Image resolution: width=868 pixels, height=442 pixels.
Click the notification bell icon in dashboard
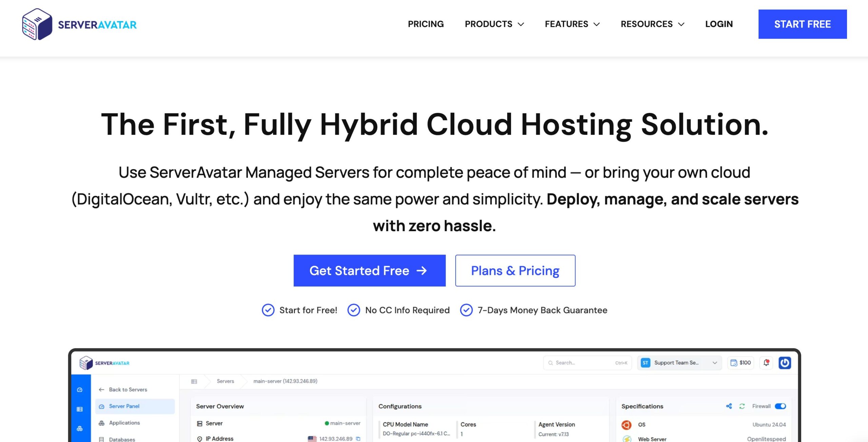[766, 363]
